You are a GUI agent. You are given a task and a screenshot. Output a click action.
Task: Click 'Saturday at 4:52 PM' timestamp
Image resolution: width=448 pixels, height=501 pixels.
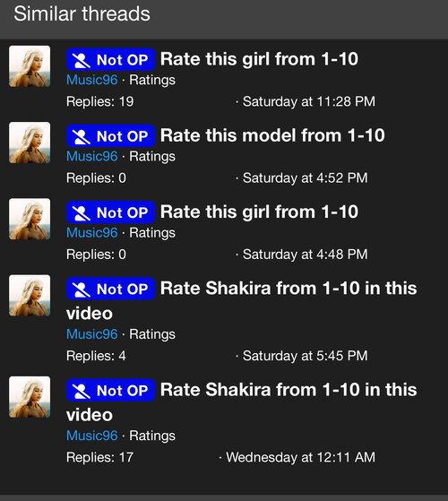[x=306, y=178]
